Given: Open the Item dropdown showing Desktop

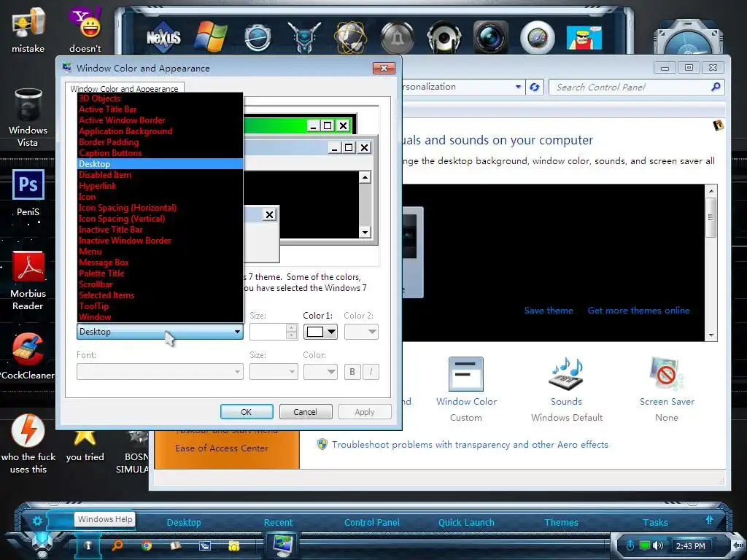Looking at the screenshot, I should [160, 332].
